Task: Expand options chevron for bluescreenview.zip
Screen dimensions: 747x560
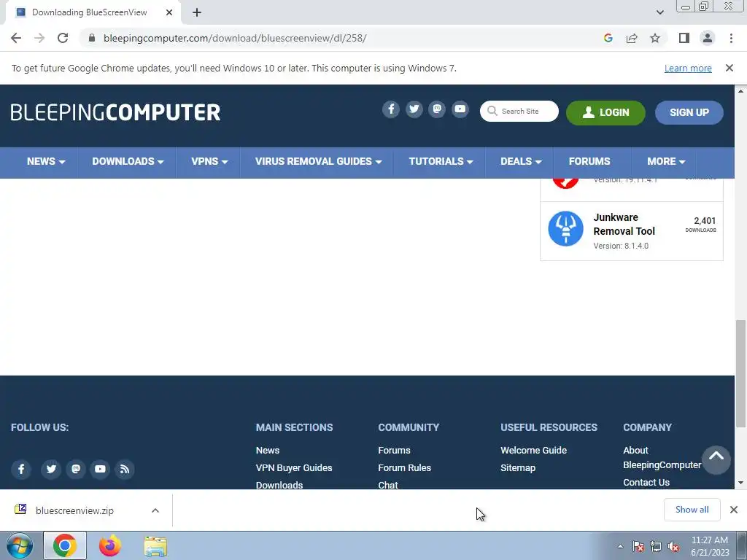Action: 155,510
